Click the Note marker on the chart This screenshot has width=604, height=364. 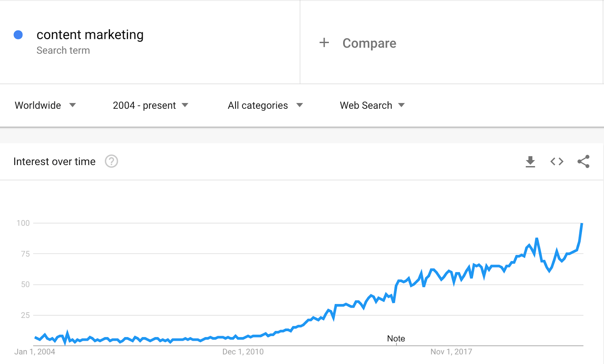[396, 339]
